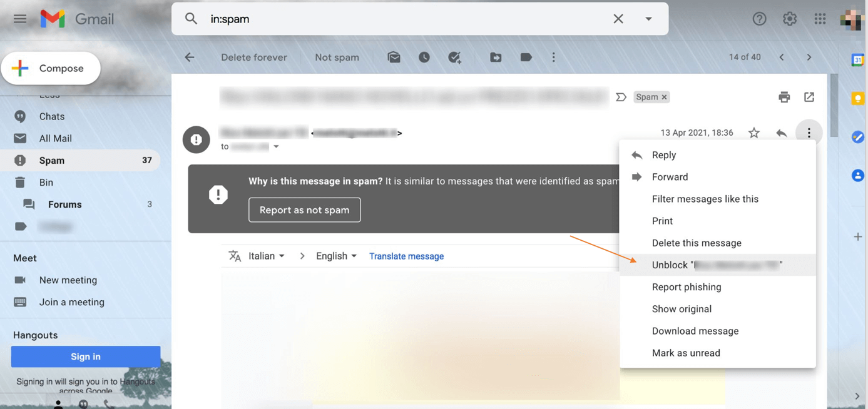Open the Support help icon
The image size is (868, 409).
pos(759,19)
